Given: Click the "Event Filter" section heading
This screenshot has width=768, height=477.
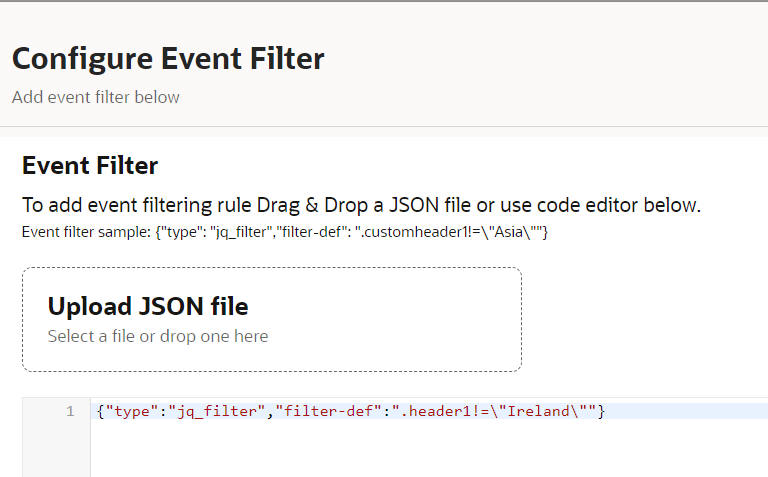Looking at the screenshot, I should (x=90, y=165).
